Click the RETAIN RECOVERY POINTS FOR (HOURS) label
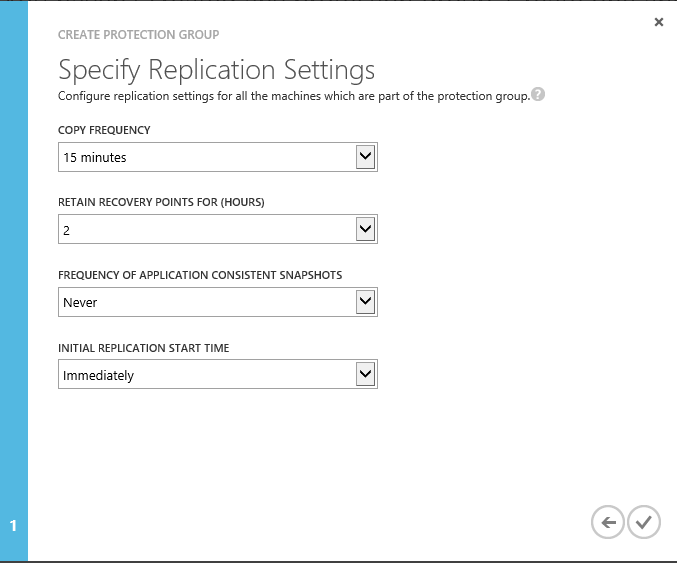 161,203
